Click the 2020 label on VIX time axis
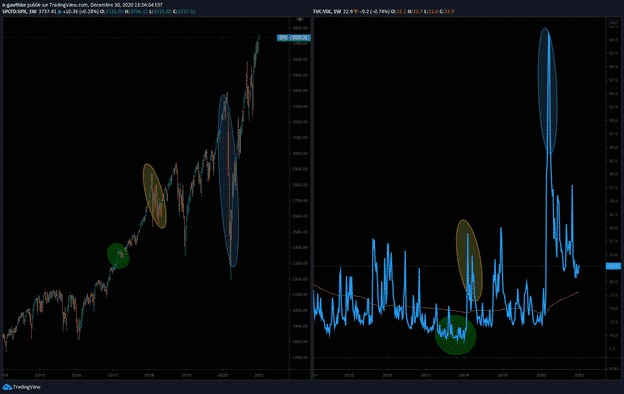This screenshot has height=394, width=624. pyautogui.click(x=541, y=375)
